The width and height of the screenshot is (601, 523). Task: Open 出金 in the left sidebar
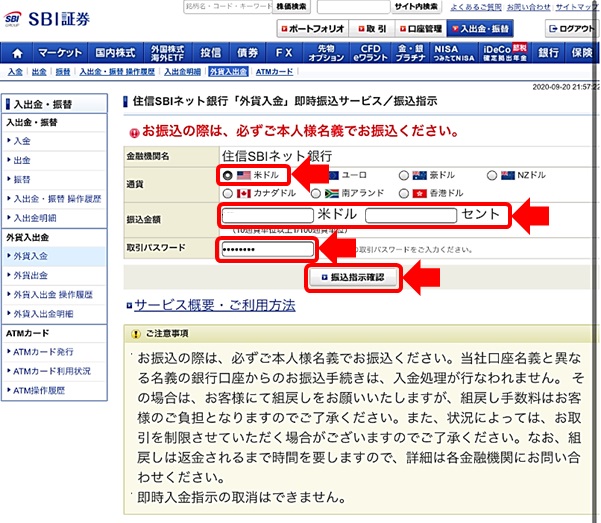(x=22, y=160)
